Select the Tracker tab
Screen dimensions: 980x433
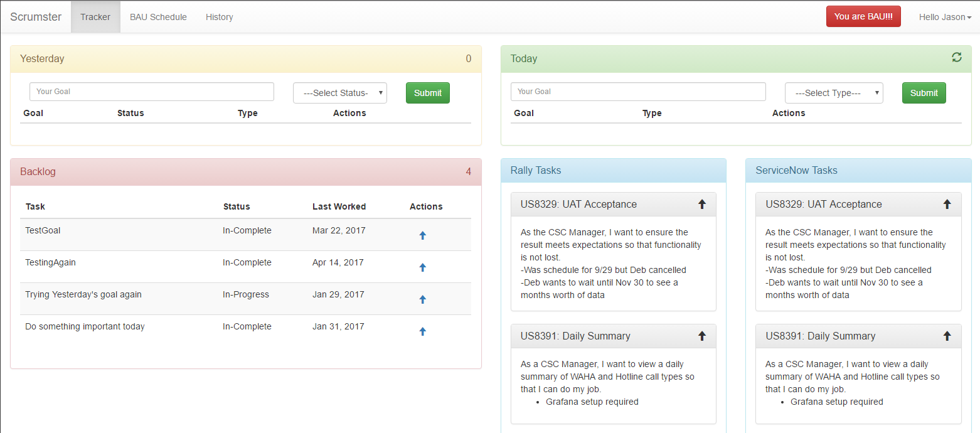click(x=95, y=17)
